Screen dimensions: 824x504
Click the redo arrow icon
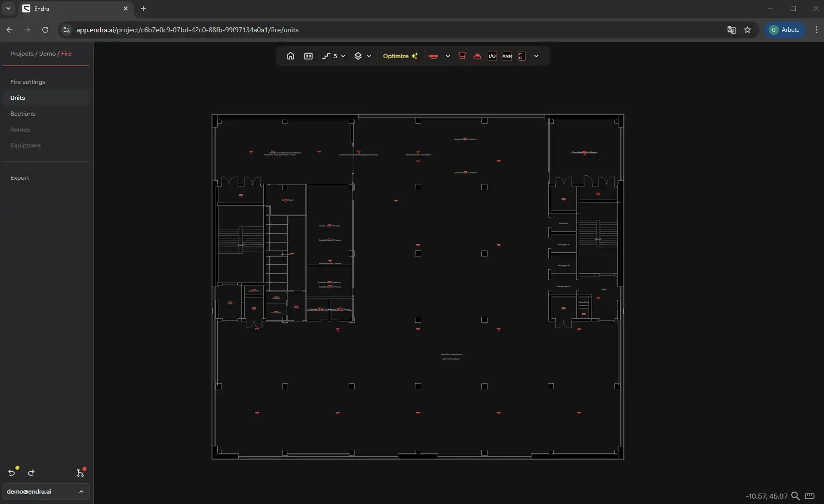tap(31, 473)
